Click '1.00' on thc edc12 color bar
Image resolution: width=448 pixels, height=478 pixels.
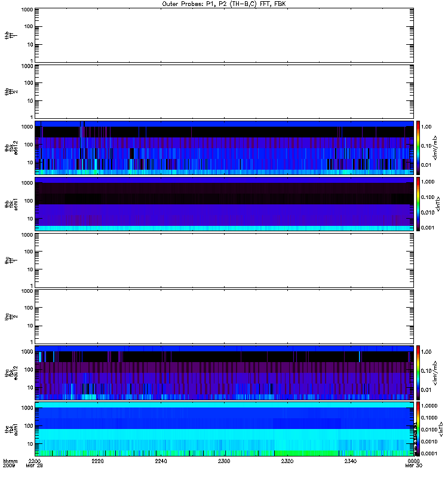click(426, 351)
